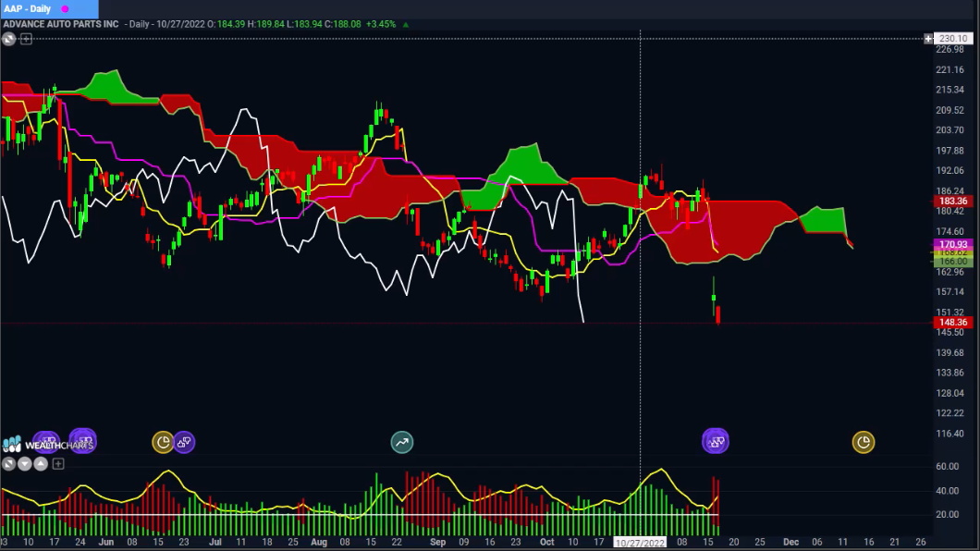Select the AAP - Daily chart tab
The height and width of the screenshot is (551, 980).
(x=49, y=8)
